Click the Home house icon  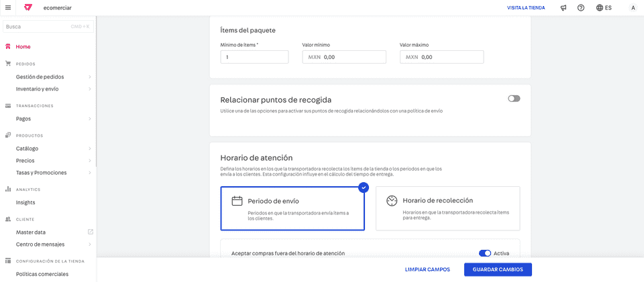pyautogui.click(x=8, y=47)
